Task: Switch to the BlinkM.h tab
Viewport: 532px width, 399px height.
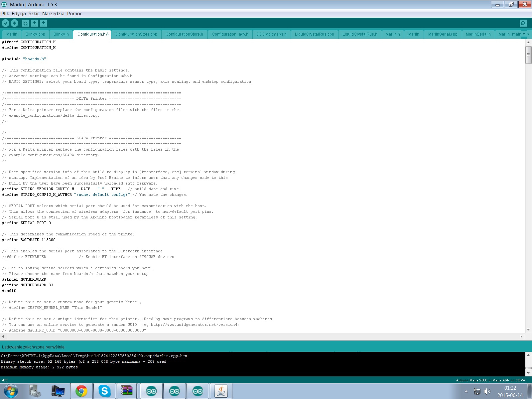Action: tap(61, 34)
